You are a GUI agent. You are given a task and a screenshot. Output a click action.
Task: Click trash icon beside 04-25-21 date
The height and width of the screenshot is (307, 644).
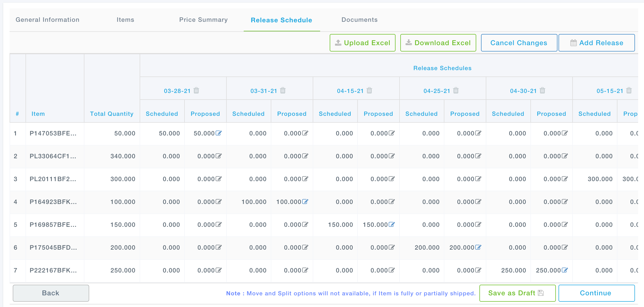point(456,91)
